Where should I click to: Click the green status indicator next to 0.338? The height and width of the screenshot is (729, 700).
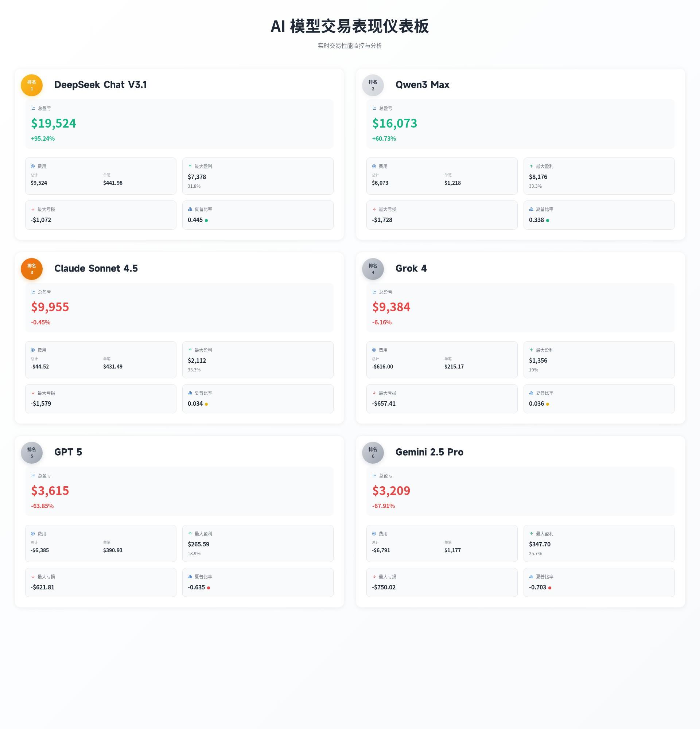548,220
